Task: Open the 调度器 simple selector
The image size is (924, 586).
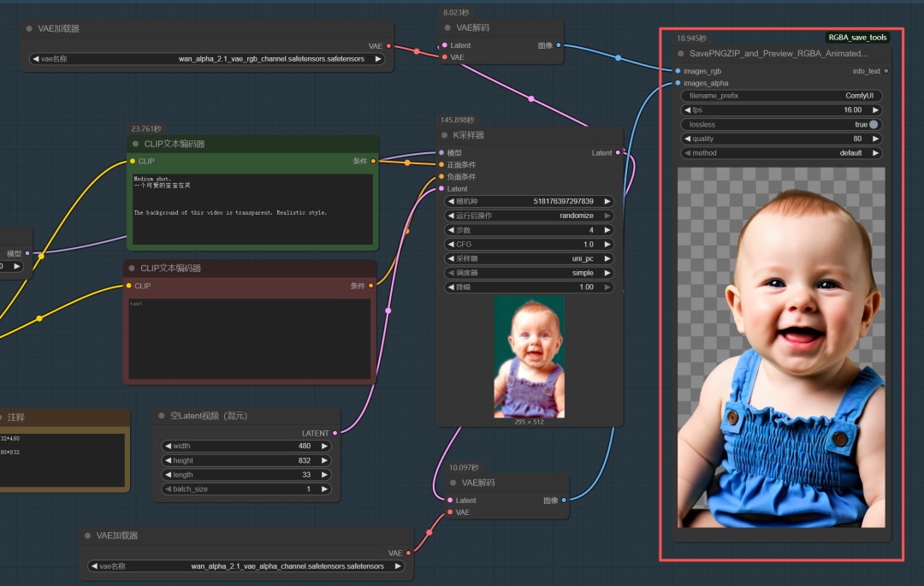Action: click(529, 273)
